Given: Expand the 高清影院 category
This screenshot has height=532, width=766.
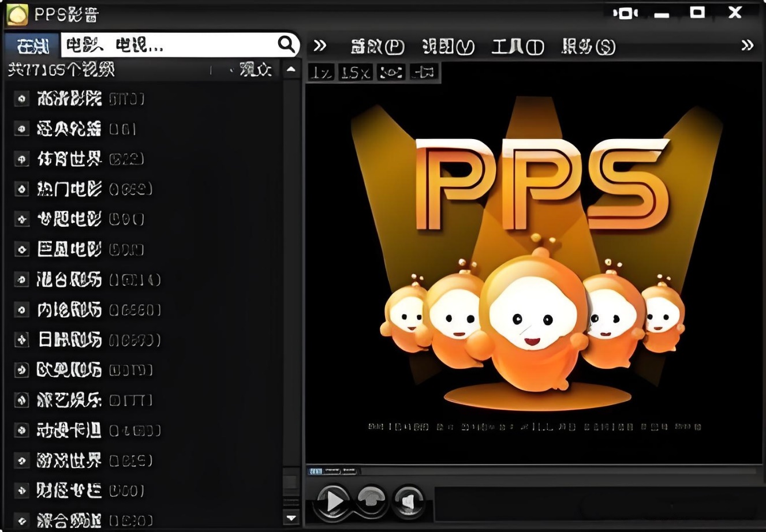Looking at the screenshot, I should [21, 99].
